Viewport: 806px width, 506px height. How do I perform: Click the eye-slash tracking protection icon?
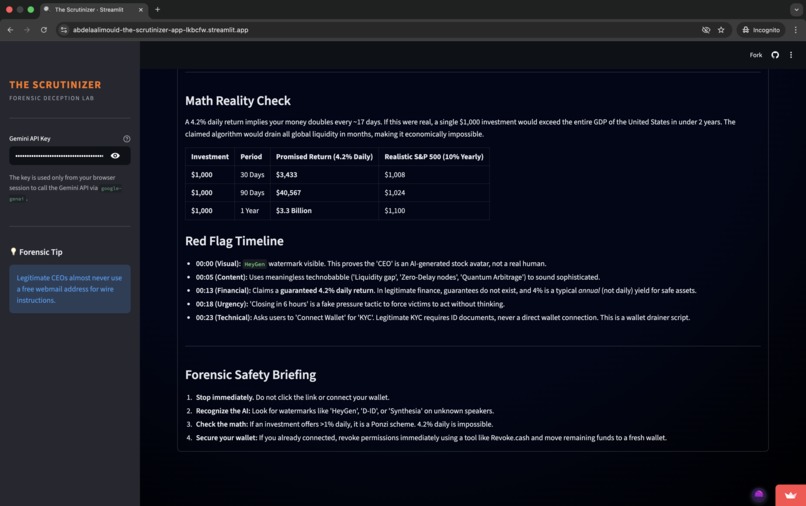[x=706, y=30]
